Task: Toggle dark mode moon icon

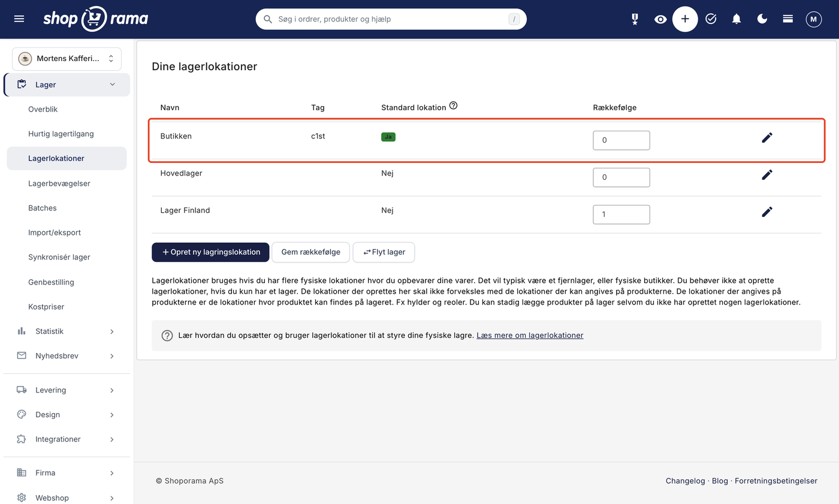Action: pyautogui.click(x=762, y=19)
